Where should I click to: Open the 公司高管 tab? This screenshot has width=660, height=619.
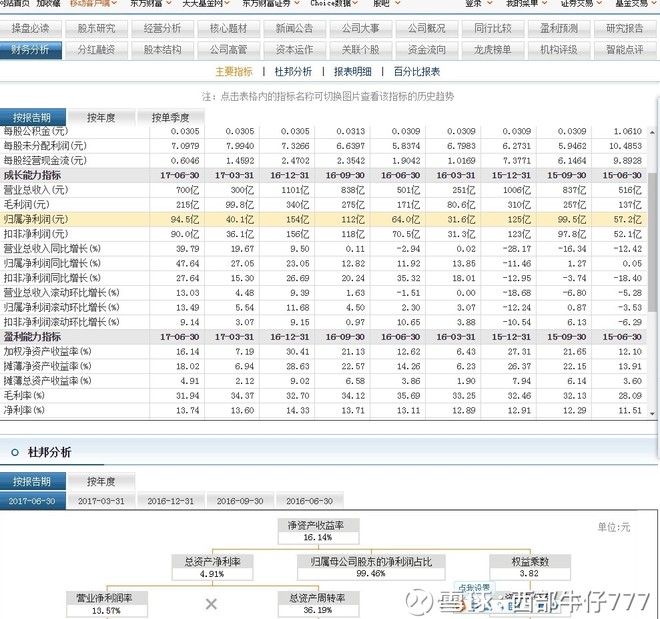[229, 50]
